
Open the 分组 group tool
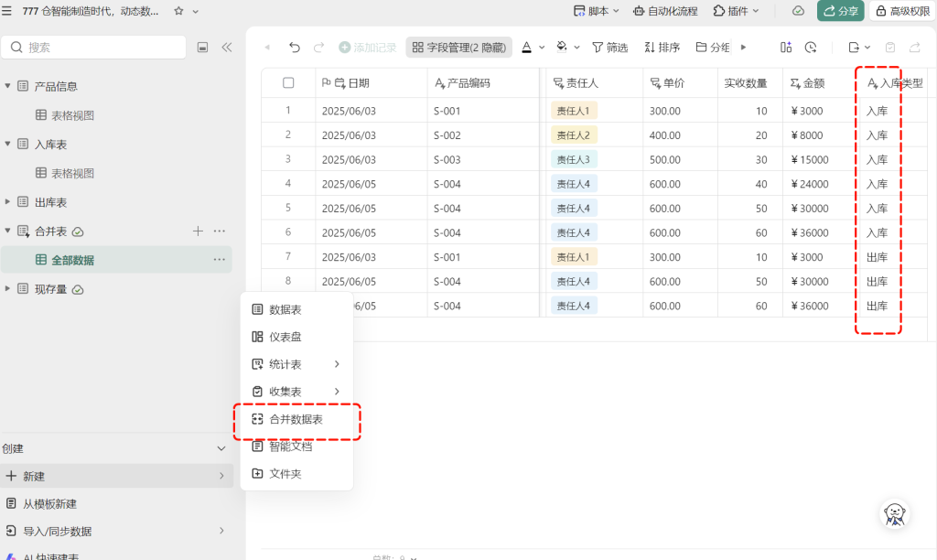pos(712,48)
